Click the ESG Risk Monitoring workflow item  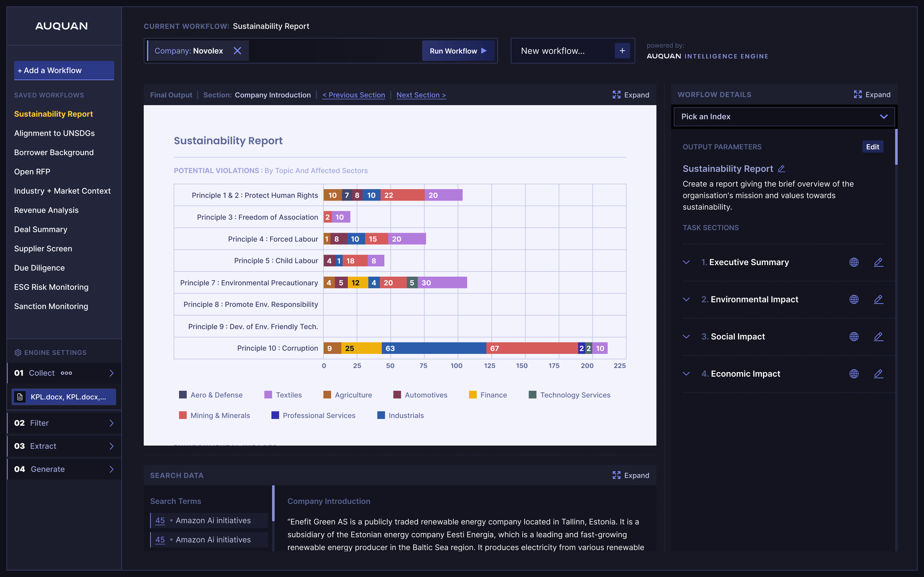[x=51, y=287]
